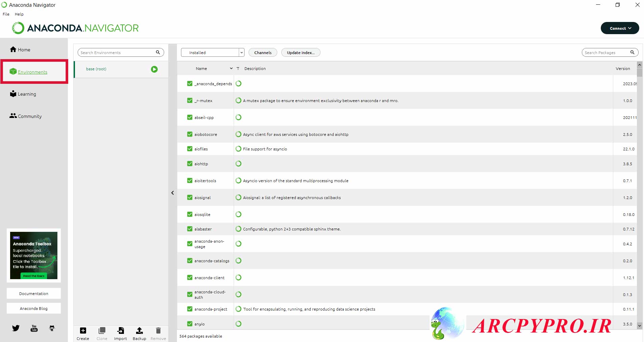Click the Import environment icon
644x342 pixels.
click(x=121, y=331)
